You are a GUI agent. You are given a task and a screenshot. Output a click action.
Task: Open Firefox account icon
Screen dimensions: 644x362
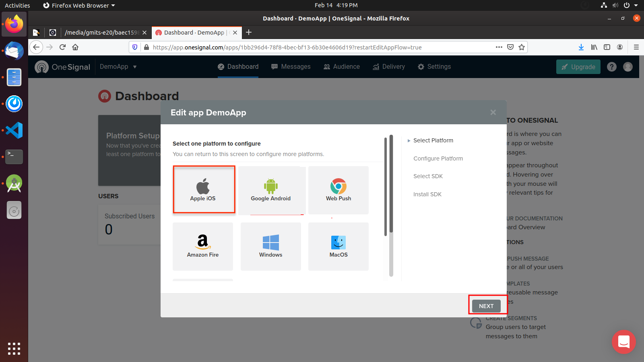coord(620,47)
